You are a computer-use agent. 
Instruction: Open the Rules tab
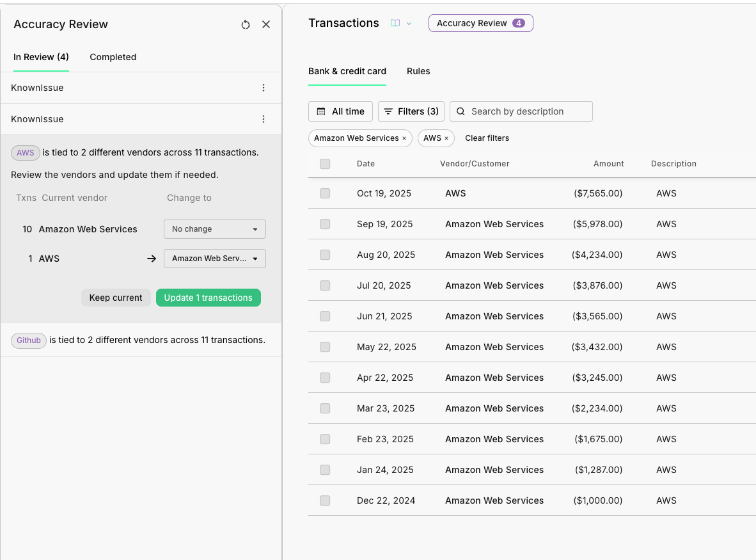click(x=418, y=71)
